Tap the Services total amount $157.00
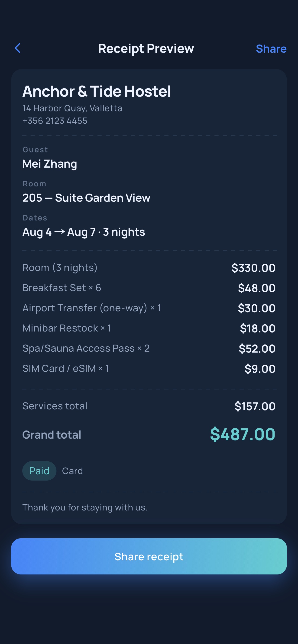Screen dimensions: 298x644 (255, 406)
